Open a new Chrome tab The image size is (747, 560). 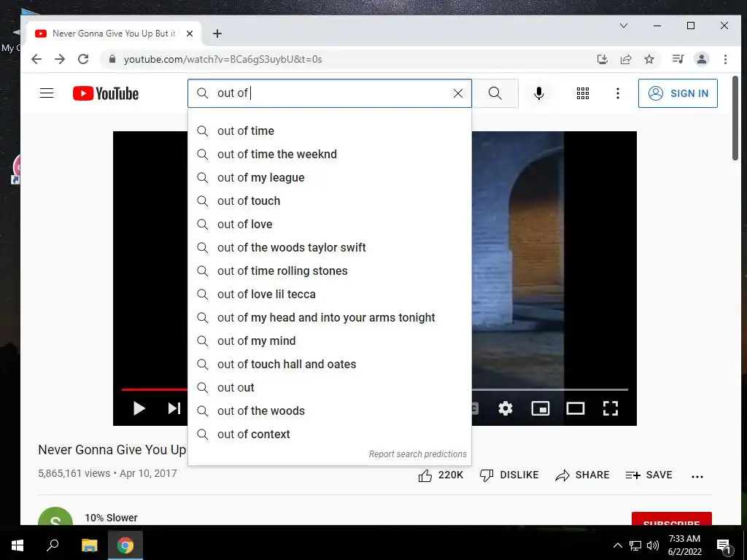(217, 34)
